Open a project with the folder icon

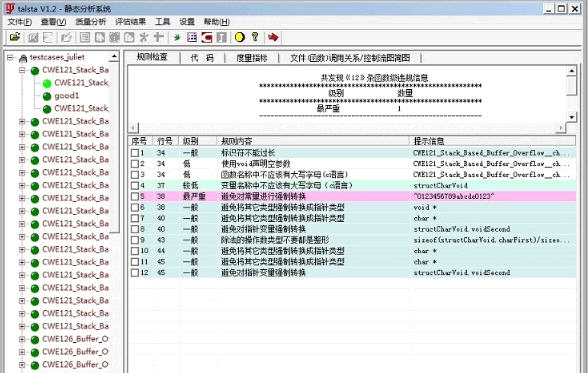15,37
